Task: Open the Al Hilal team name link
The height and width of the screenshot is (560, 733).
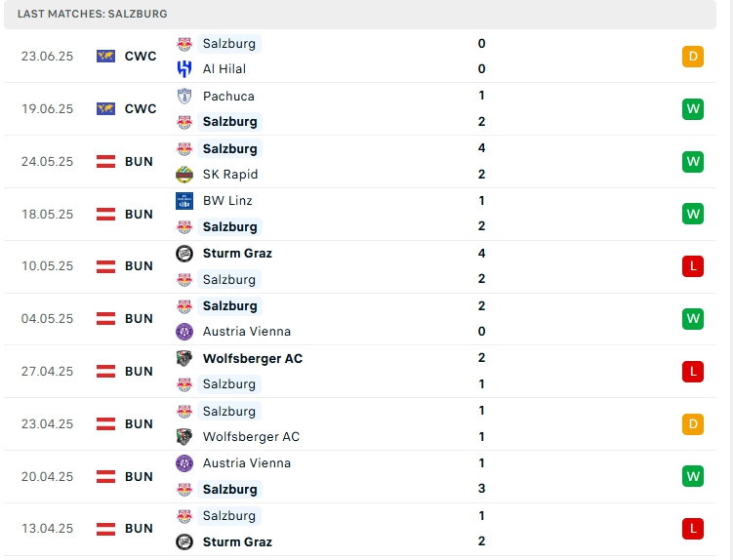Action: point(224,69)
